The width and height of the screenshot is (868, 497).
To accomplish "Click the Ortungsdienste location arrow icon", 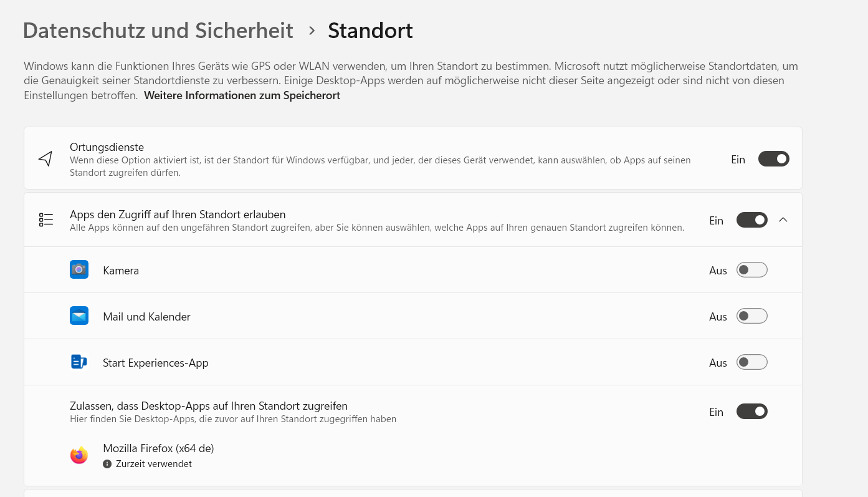I will tap(45, 158).
